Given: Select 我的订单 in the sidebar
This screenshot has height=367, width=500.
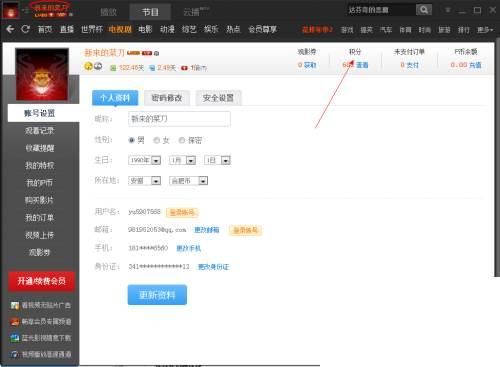Looking at the screenshot, I should (39, 218).
